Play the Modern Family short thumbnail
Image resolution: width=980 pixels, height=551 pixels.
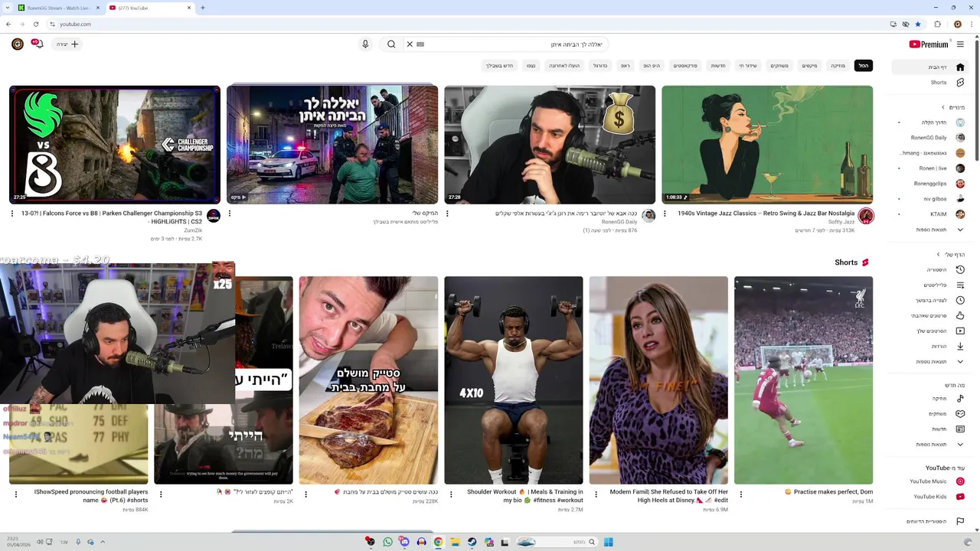[x=658, y=380]
